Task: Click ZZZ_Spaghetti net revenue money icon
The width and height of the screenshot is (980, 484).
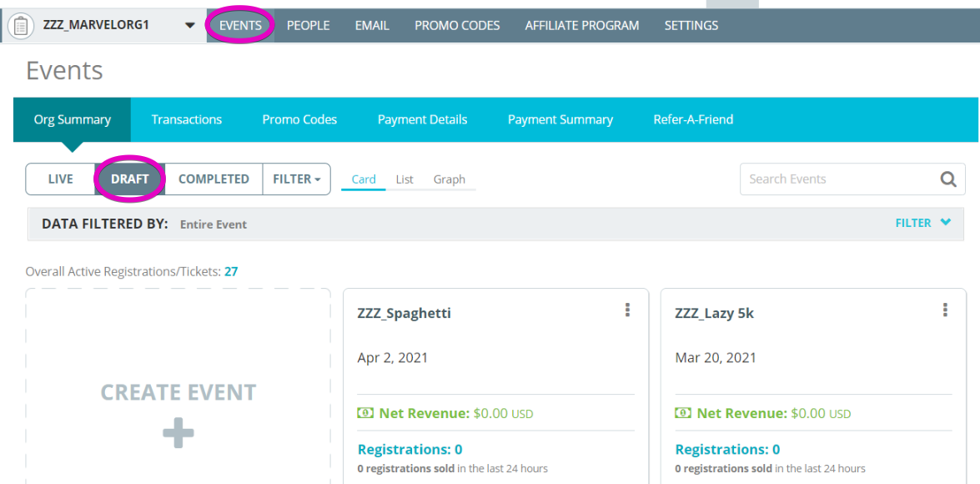Action: pyautogui.click(x=365, y=413)
